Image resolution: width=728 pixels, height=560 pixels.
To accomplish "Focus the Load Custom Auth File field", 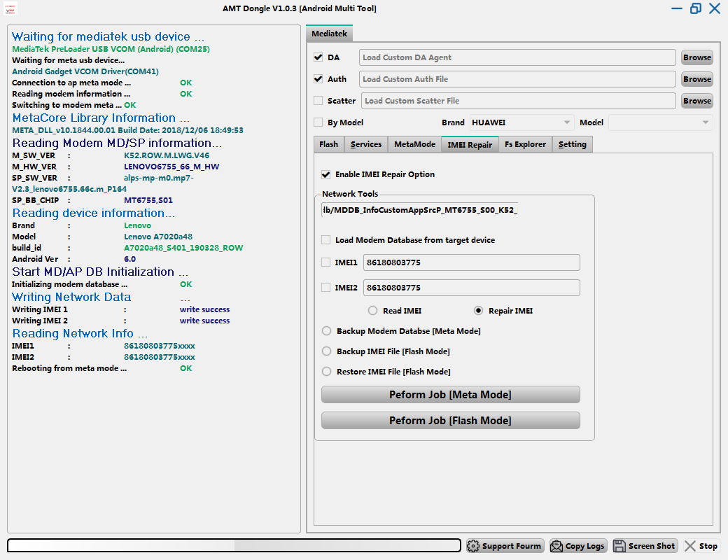I will pyautogui.click(x=517, y=79).
